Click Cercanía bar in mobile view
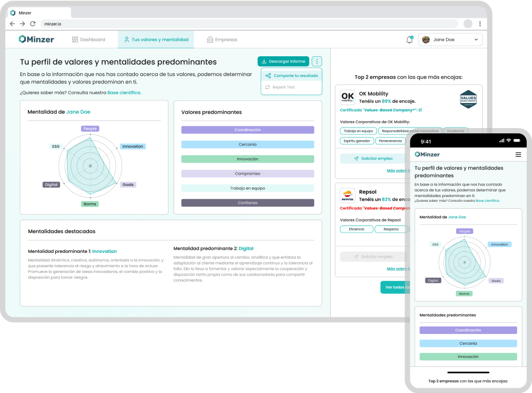This screenshot has width=532, height=393. coord(468,344)
